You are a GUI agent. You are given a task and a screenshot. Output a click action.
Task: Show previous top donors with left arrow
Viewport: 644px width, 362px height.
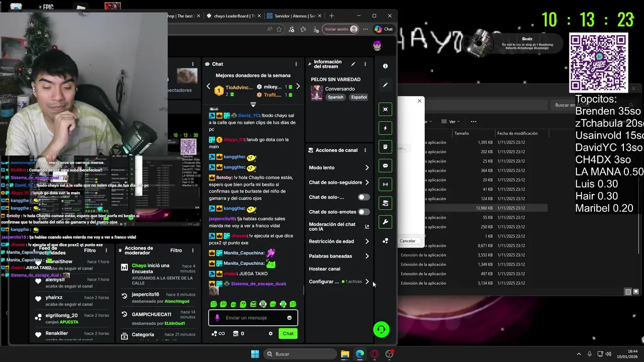tap(208, 86)
